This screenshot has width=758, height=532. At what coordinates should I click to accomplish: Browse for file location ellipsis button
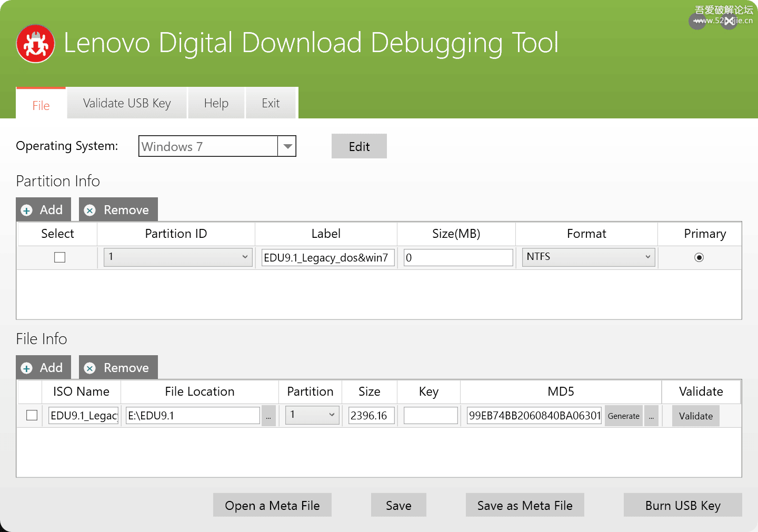[268, 416]
